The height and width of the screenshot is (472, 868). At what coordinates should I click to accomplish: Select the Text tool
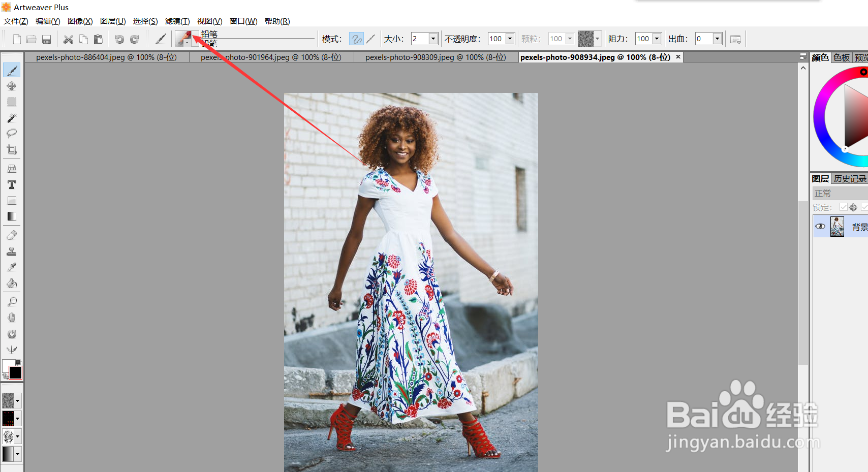point(12,184)
